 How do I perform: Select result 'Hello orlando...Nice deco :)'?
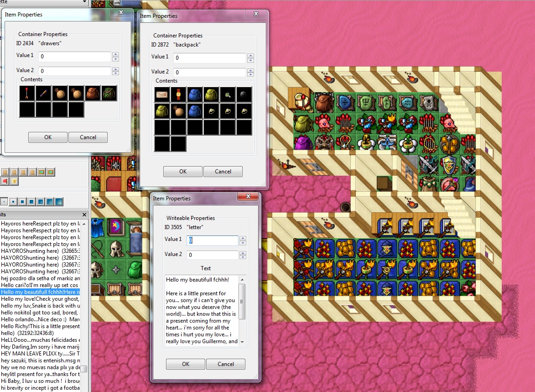click(x=40, y=319)
